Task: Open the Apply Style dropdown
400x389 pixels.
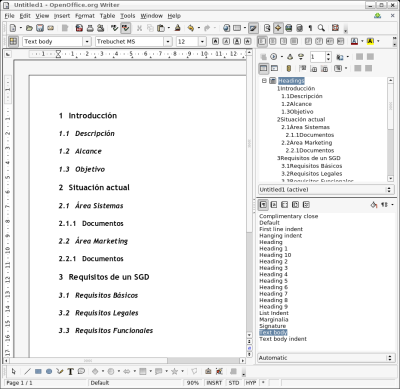Action: [87, 42]
